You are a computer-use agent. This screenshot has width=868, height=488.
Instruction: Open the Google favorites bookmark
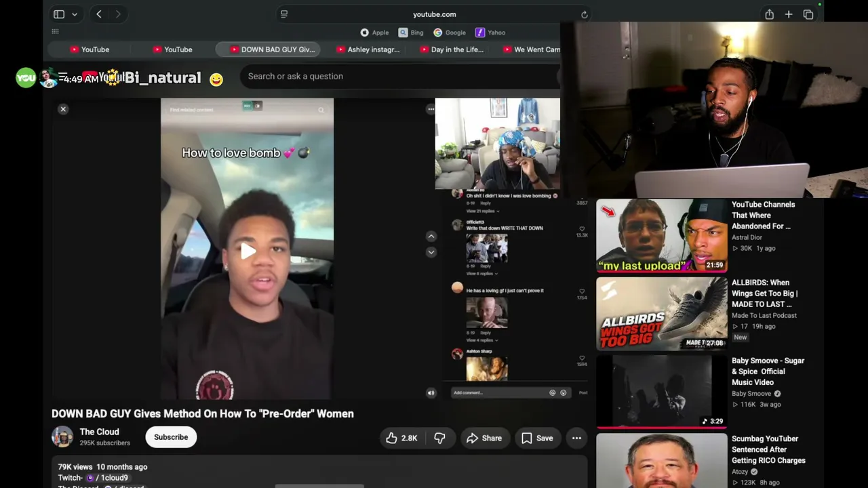[x=450, y=33]
